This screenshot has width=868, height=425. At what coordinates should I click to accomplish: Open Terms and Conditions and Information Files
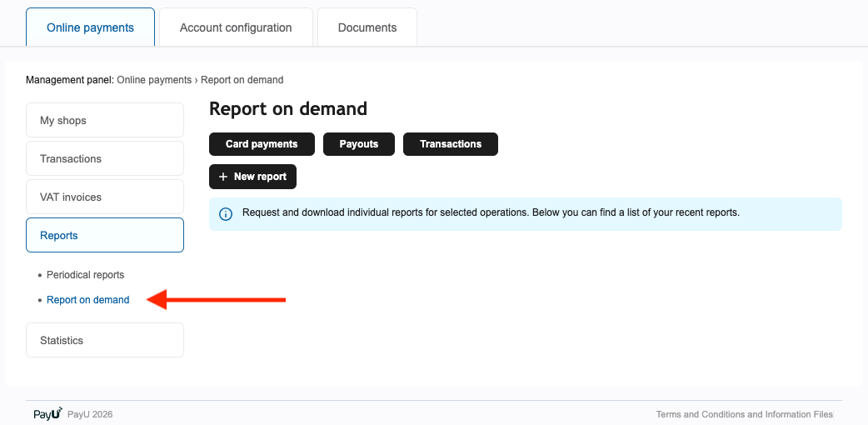[744, 414]
